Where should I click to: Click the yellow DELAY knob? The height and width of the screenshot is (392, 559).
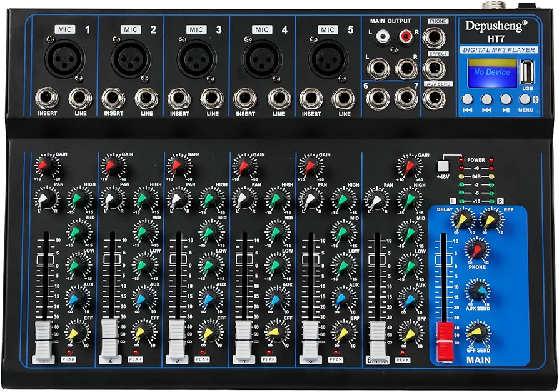pyautogui.click(x=463, y=219)
